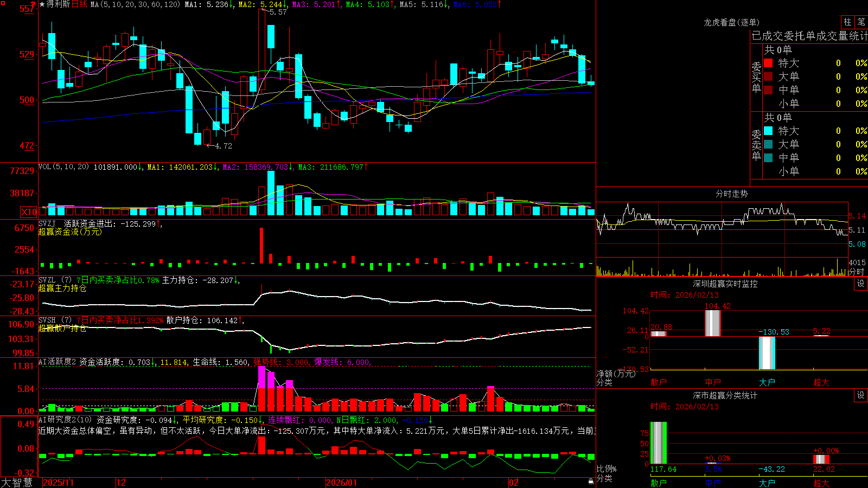This screenshot has width=868, height=488.
Task: Click the SVZJ indicator name
Action: 47,223
